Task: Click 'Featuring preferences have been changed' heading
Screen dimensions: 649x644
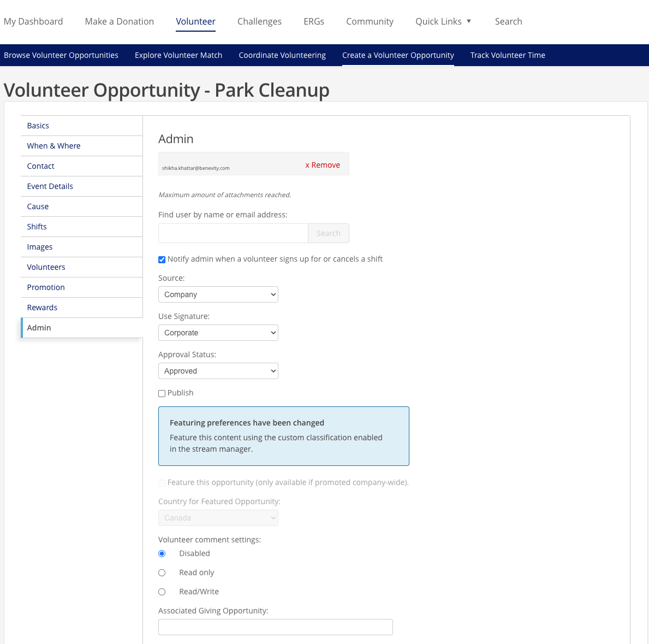Action: [x=247, y=423]
